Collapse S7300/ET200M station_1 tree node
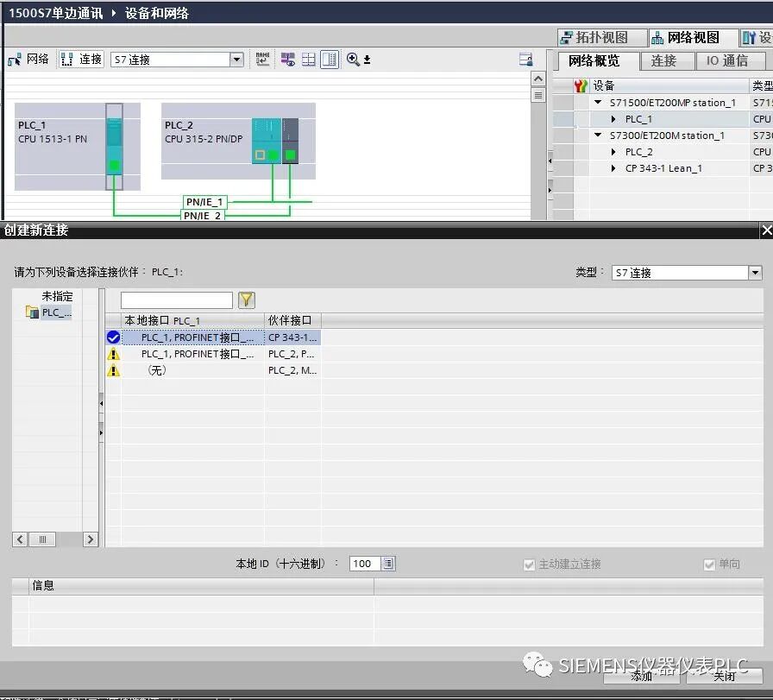The height and width of the screenshot is (700, 773). [x=598, y=136]
